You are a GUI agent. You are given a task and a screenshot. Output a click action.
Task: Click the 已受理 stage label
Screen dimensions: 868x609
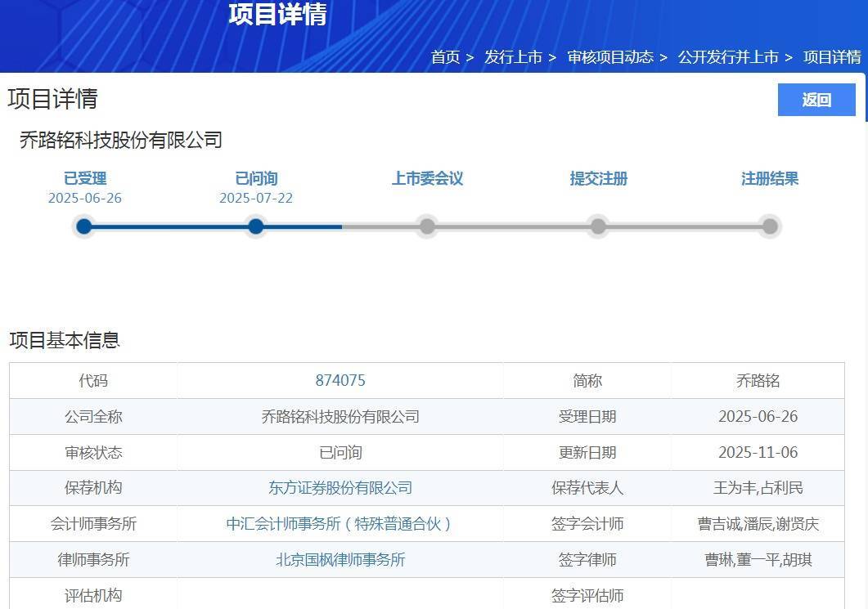click(85, 179)
